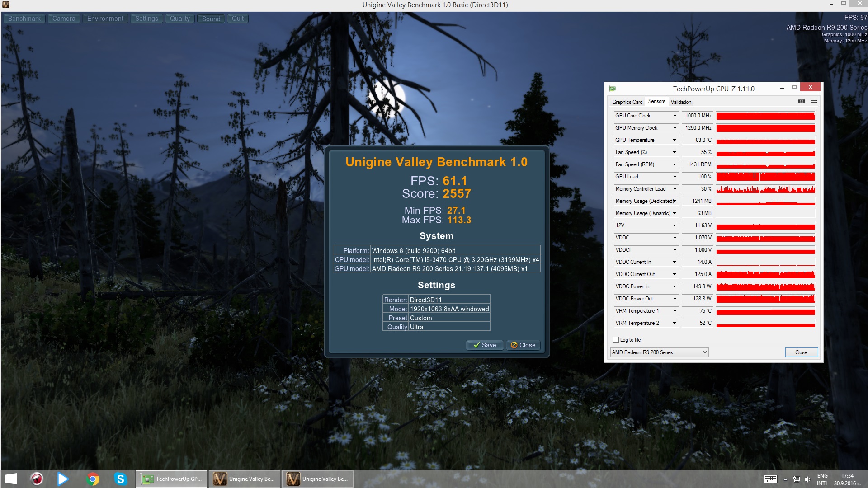Screen dimensions: 868x488
Task: Open the red swirl app in taskbar
Action: click(x=37, y=479)
